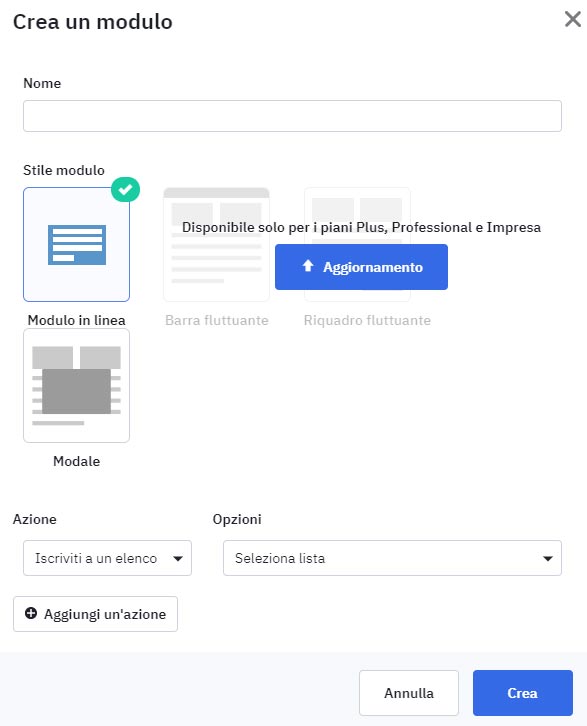Click the Crea button
The image size is (587, 726).
click(x=523, y=693)
